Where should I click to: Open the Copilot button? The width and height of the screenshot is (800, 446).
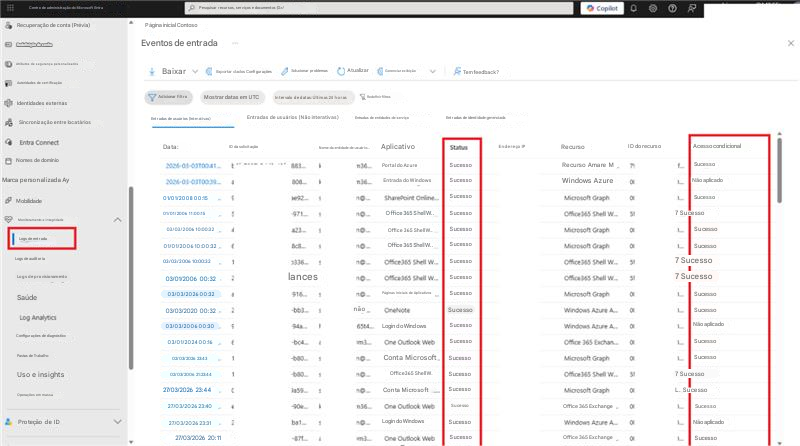[602, 8]
